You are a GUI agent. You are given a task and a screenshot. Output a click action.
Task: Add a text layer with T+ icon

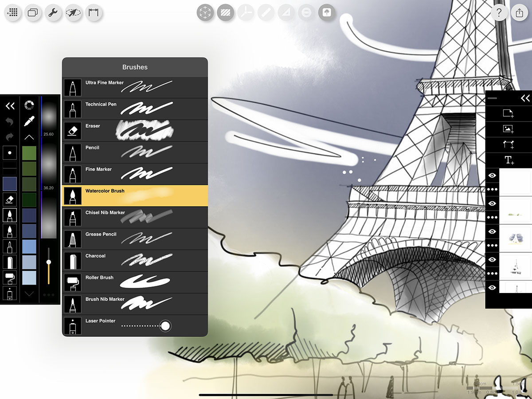[509, 160]
